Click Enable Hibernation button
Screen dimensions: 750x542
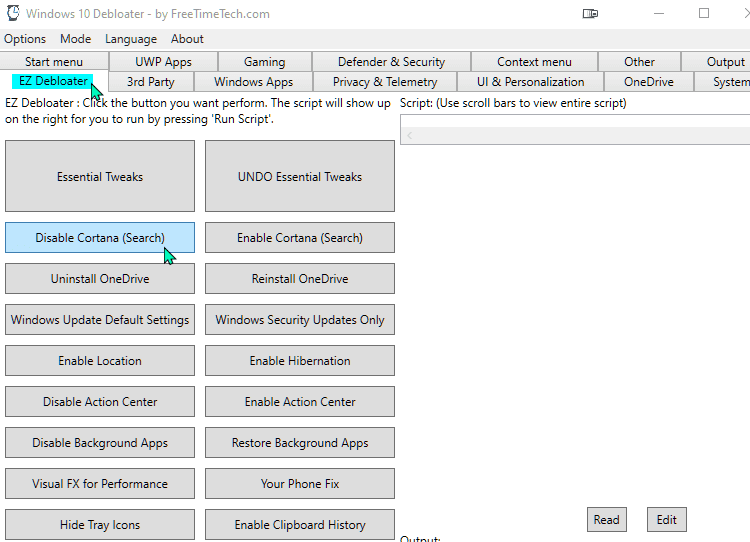[x=300, y=361]
